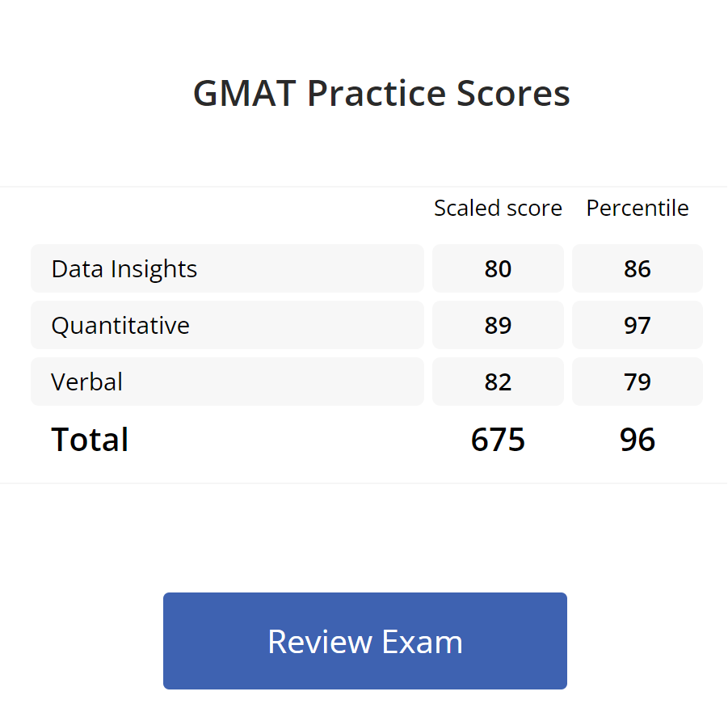Click the Scaled score column header

[498, 208]
